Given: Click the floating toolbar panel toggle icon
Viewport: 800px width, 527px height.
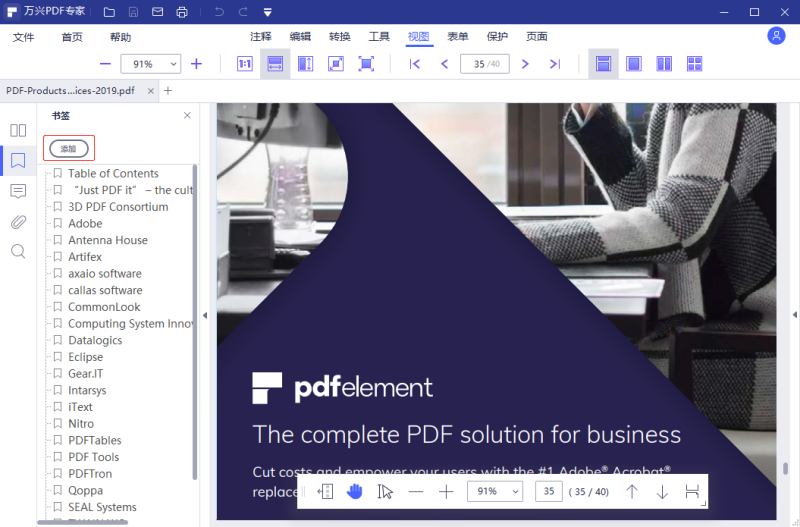Looking at the screenshot, I should coord(325,492).
